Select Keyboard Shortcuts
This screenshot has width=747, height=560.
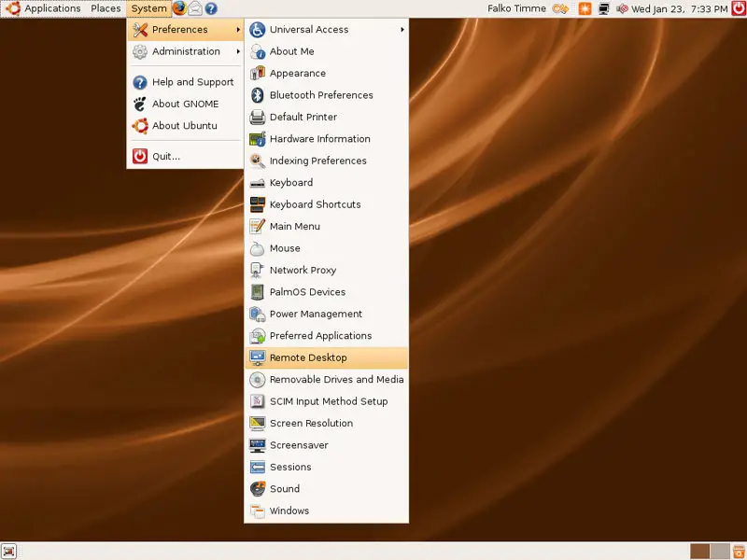pos(326,204)
